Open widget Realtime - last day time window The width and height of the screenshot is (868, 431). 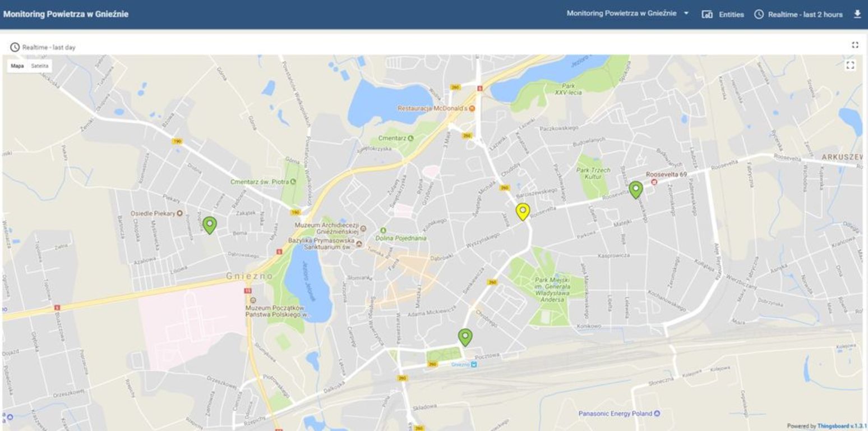pos(43,47)
